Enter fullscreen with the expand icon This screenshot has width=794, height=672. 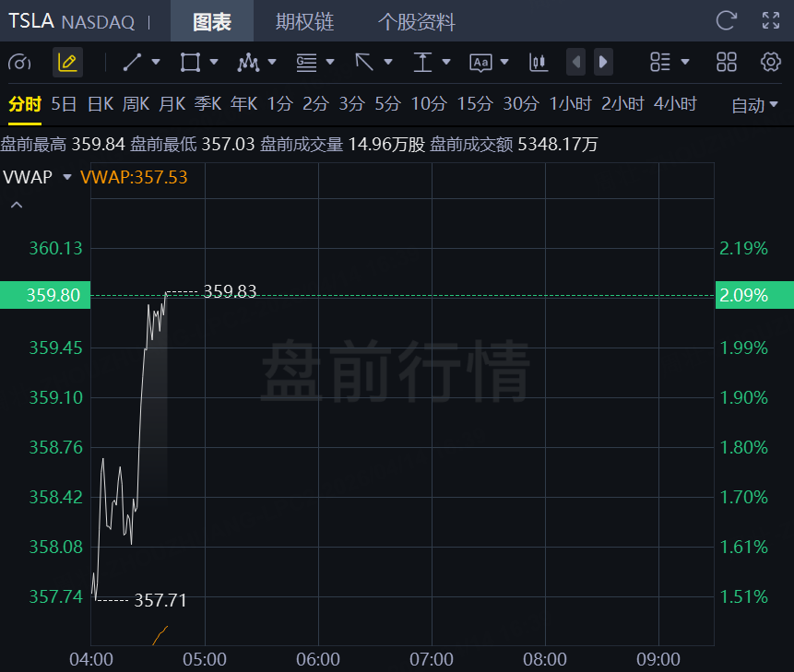click(x=771, y=21)
